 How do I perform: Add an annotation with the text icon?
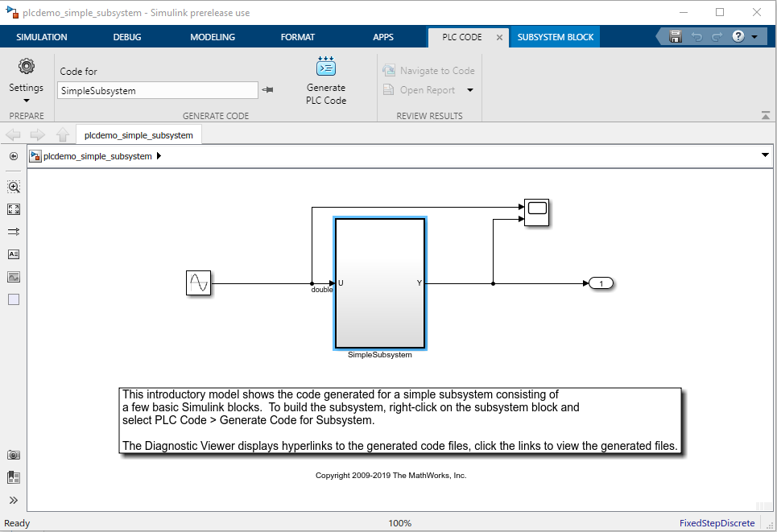(14, 254)
